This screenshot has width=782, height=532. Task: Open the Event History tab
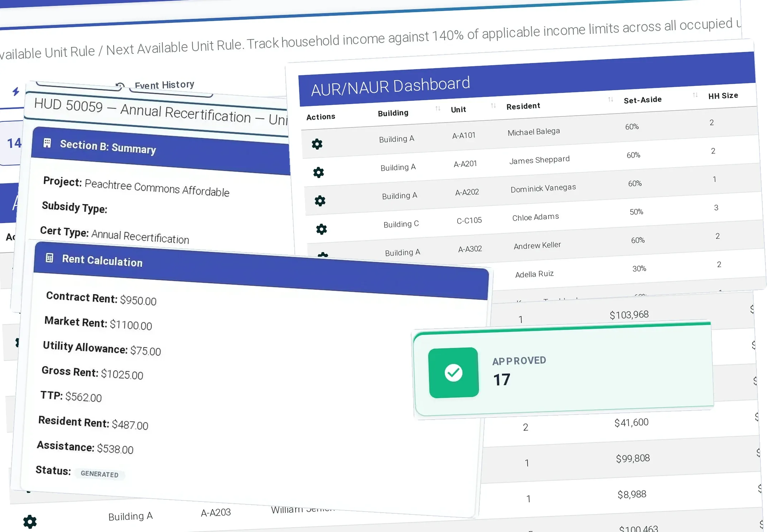(164, 85)
